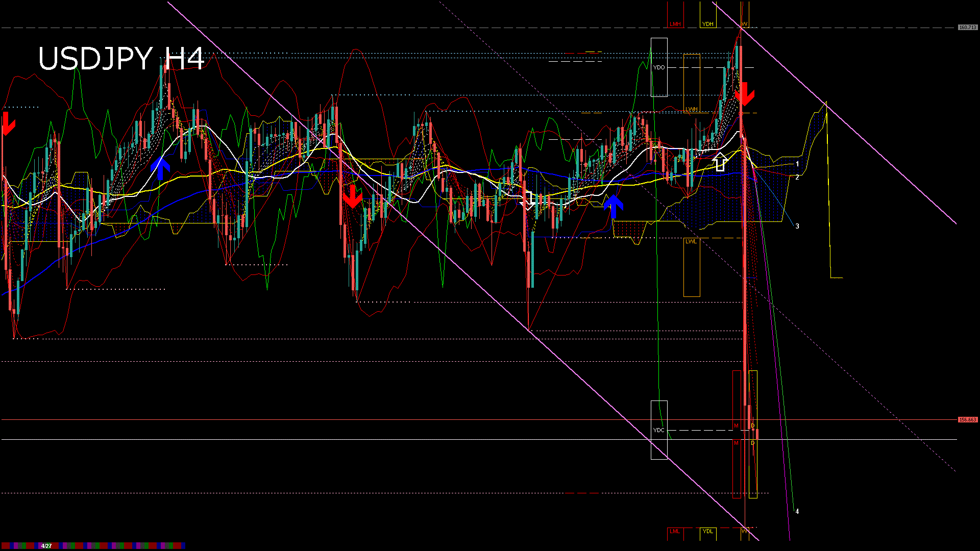This screenshot has width=980, height=551.
Task: Click the white hollow down arrow icon
Action: point(528,200)
